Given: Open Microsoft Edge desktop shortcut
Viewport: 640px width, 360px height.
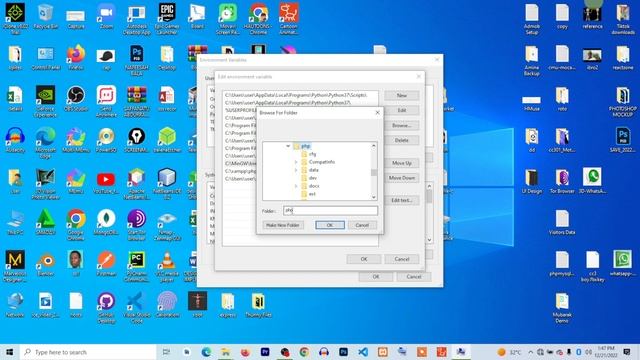Looking at the screenshot, I should (x=45, y=142).
